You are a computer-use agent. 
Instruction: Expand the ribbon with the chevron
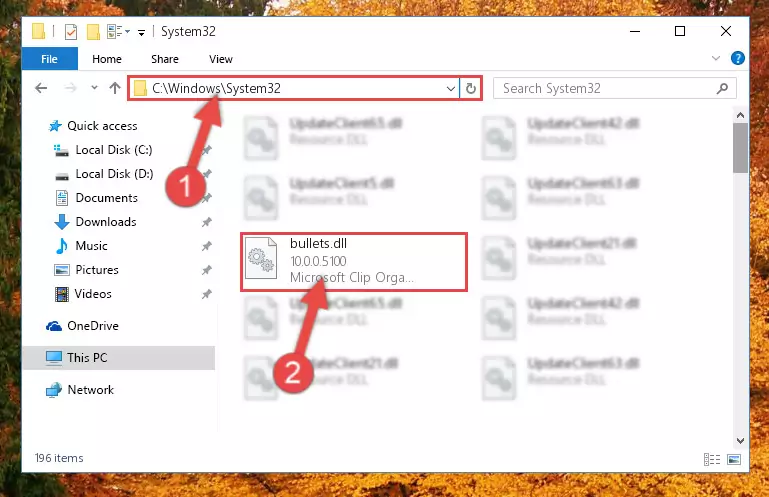point(716,58)
